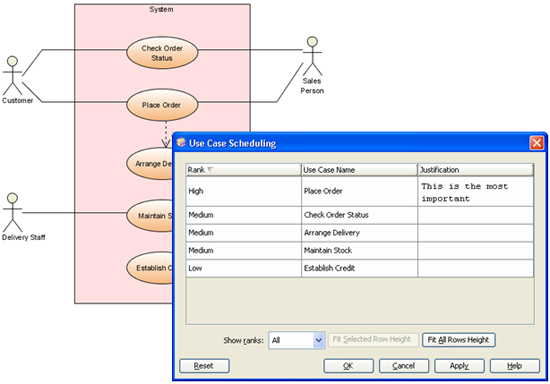Click the justification text 'This is the most important'

(x=464, y=192)
